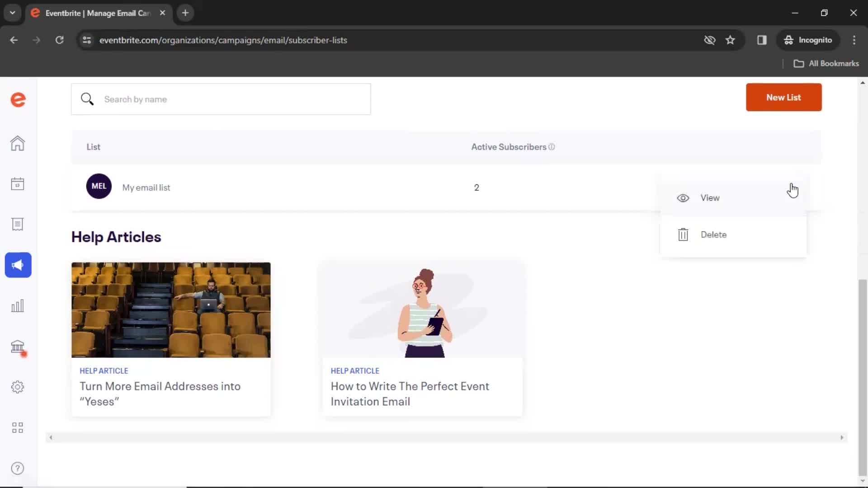Select View option from context menu
The image size is (868, 488).
coord(710,198)
